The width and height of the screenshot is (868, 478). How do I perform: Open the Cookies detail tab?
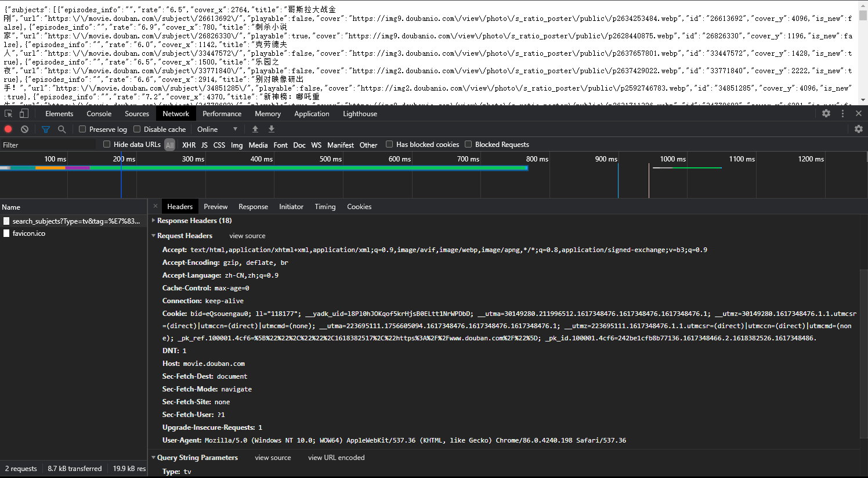tap(359, 207)
